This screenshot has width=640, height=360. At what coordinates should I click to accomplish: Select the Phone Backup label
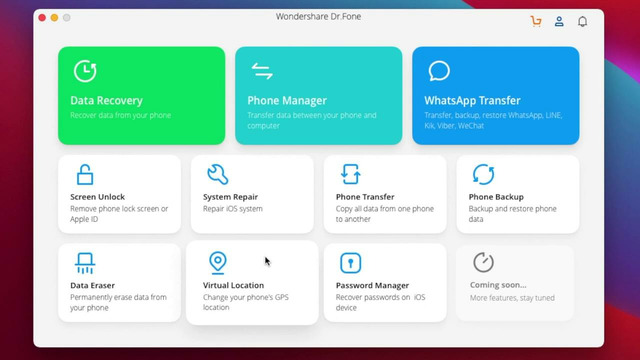[496, 197]
